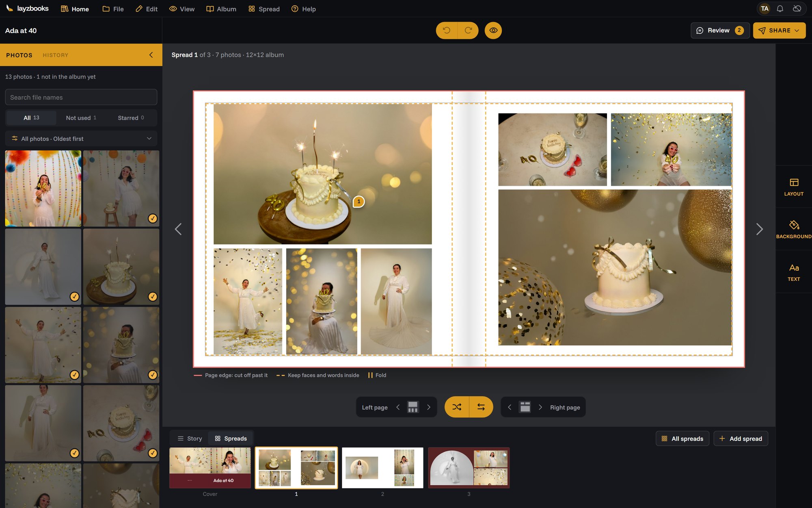Image resolution: width=812 pixels, height=508 pixels.
Task: Click the left page layout thumbnail icon
Action: pos(413,407)
